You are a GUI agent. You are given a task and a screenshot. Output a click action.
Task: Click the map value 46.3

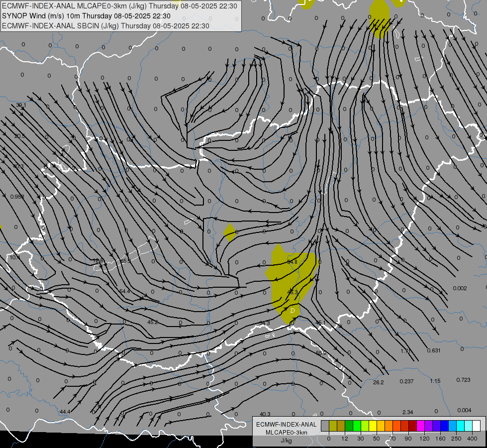pyautogui.click(x=292, y=292)
